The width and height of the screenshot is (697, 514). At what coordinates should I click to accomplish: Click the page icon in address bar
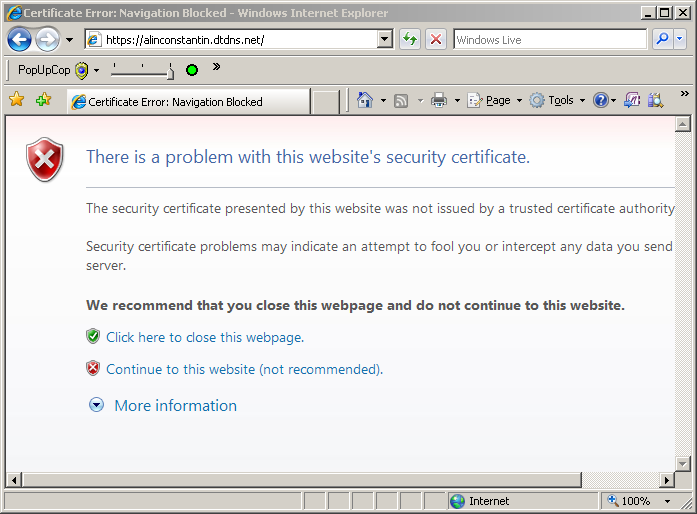[x=94, y=40]
